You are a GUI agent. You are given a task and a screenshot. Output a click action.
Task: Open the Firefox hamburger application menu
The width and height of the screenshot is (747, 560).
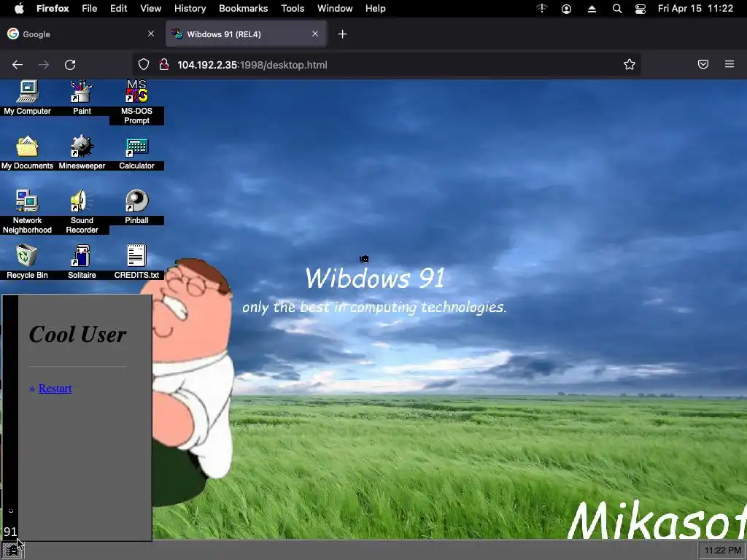click(x=729, y=64)
